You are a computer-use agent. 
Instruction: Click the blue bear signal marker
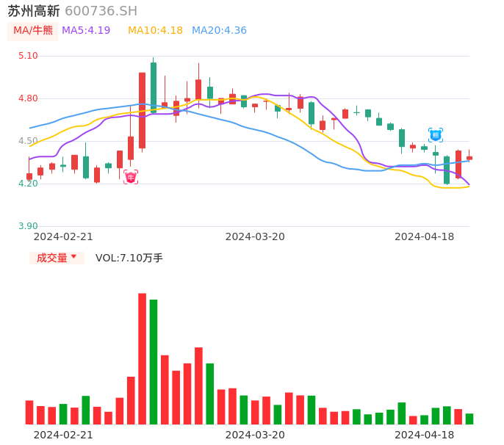[436, 135]
